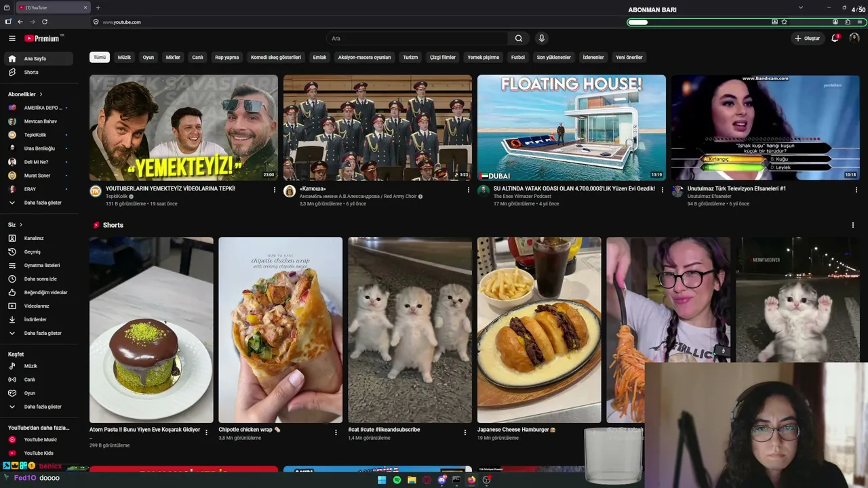This screenshot has height=488, width=868.
Task: Open the Atom Pasta short thumbnail
Action: 151,330
